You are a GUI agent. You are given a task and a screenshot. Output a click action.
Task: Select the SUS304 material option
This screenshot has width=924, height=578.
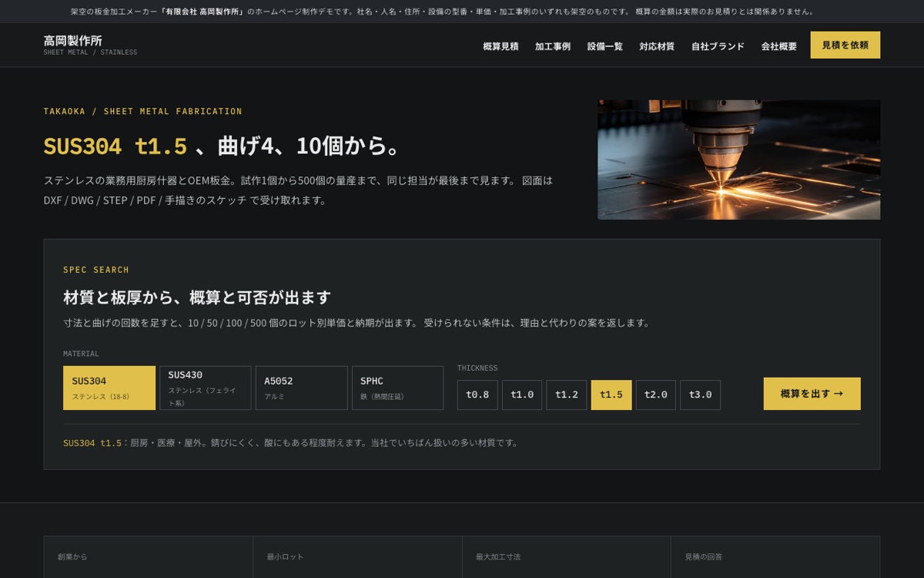coord(109,388)
